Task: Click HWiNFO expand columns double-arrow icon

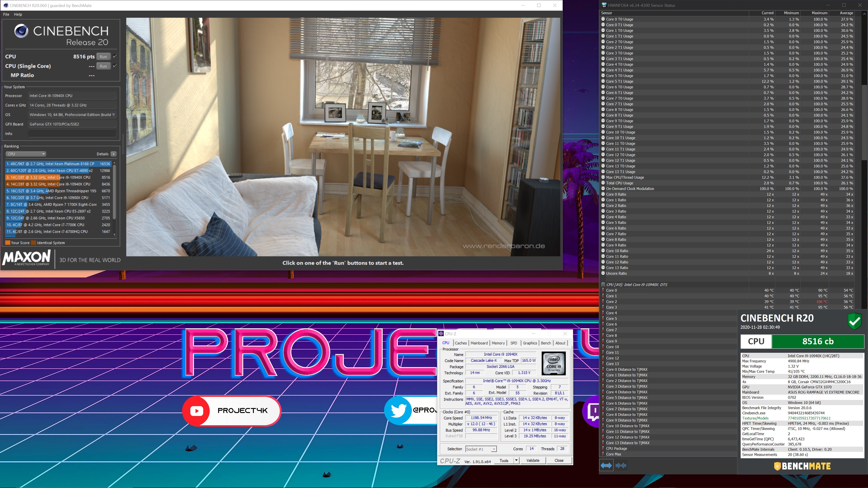Action: tap(606, 465)
